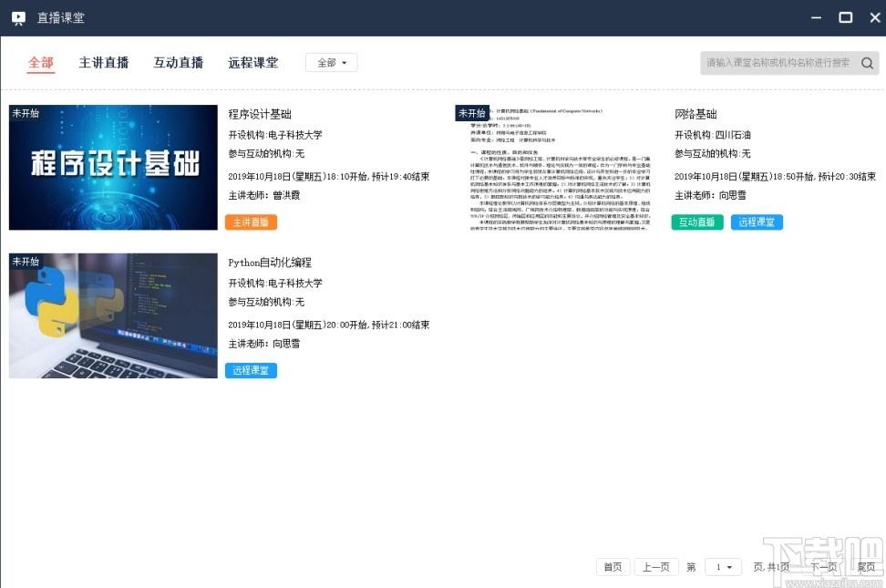Maximize the 直播课堂 window

coord(845,18)
